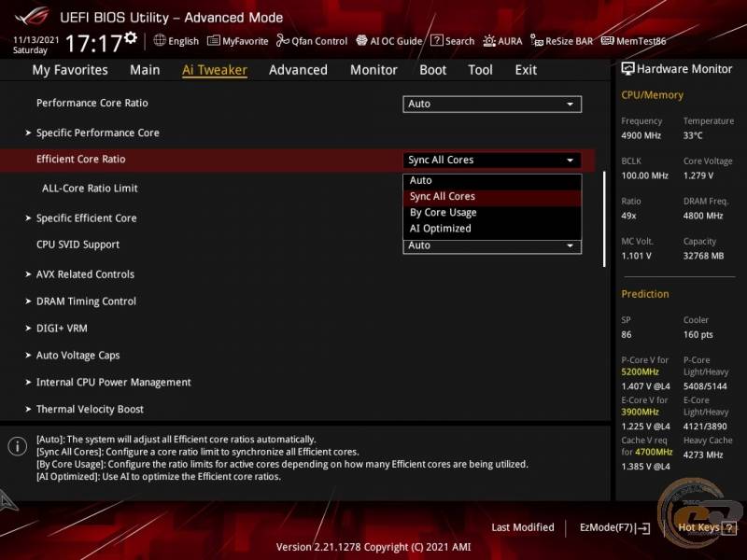Click the Hot Keys question mark icon
Image resolution: width=747 pixels, height=560 pixels.
pyautogui.click(x=729, y=527)
